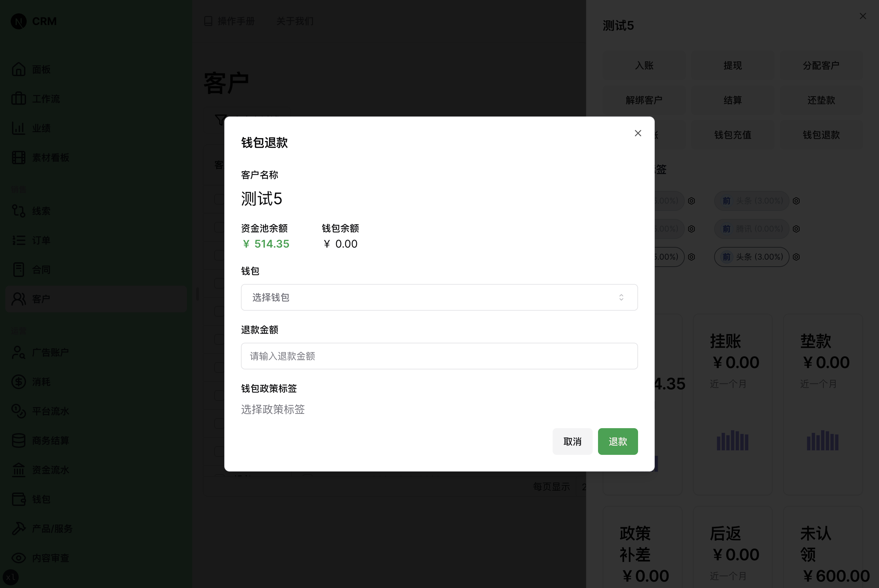
Task: Open the 面板 dashboard icon in sidebar
Action: (18, 69)
